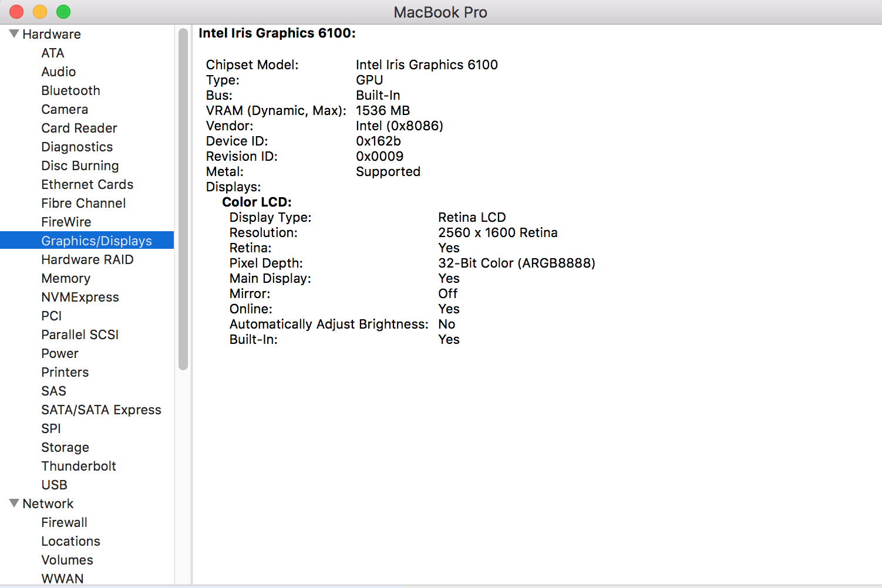Screen dimensions: 882x588
Task: Select highlighted Graphics/Displays row
Action: (87, 241)
